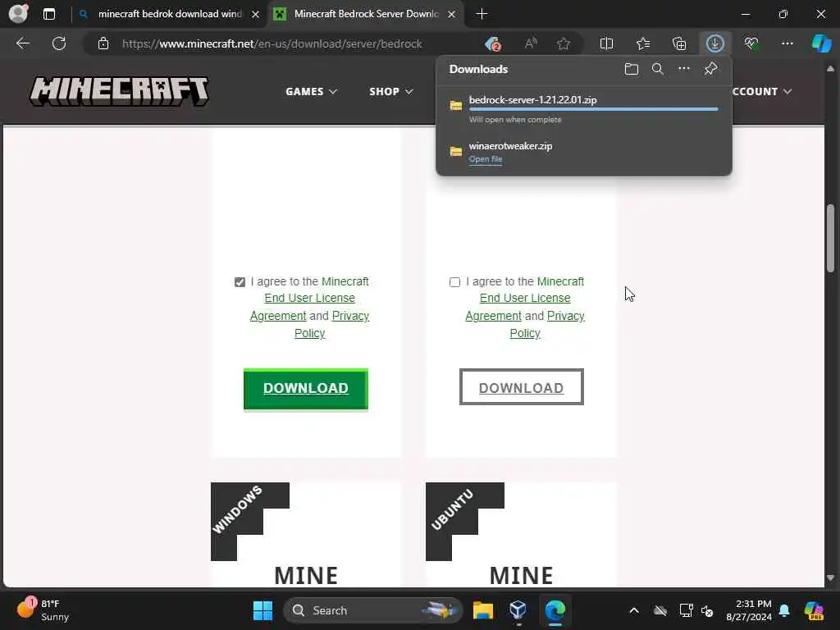This screenshot has height=630, width=840.
Task: Uncheck the left EULA agreement checkbox
Action: point(240,282)
